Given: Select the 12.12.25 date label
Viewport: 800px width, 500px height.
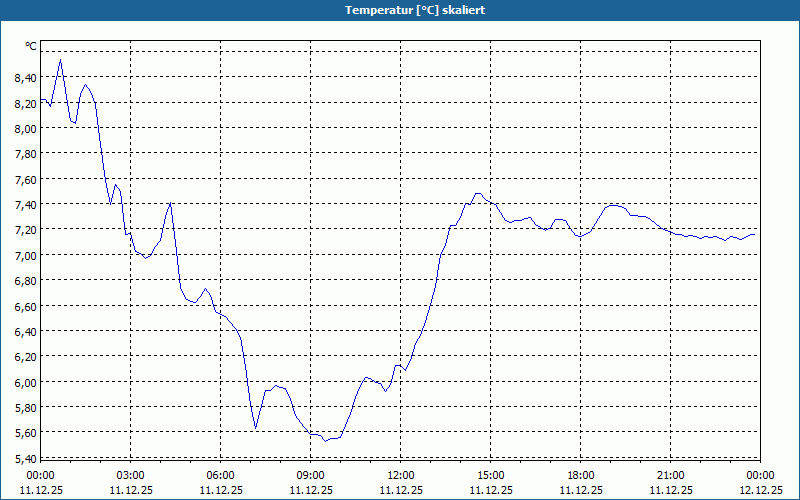Looking at the screenshot, I should 760,490.
